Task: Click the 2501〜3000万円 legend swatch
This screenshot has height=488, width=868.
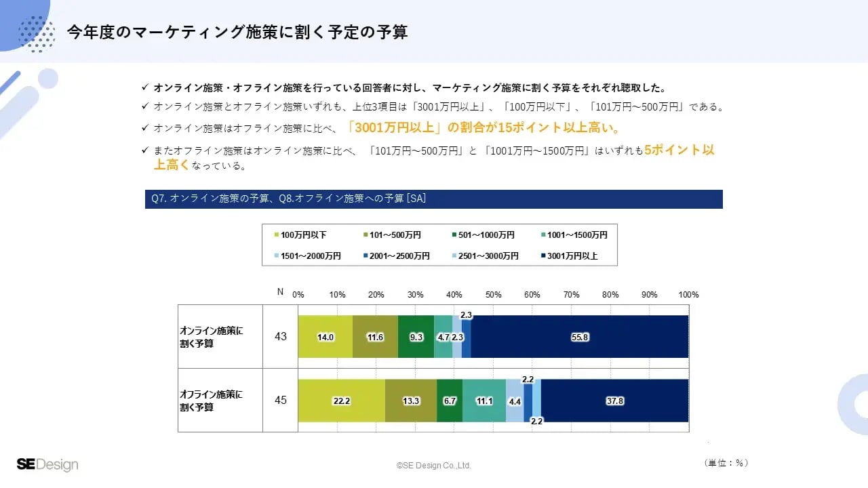Action: 454,256
